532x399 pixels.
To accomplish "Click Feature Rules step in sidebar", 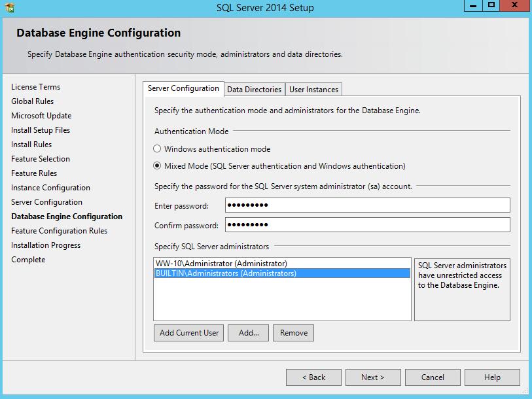I will [x=34, y=173].
